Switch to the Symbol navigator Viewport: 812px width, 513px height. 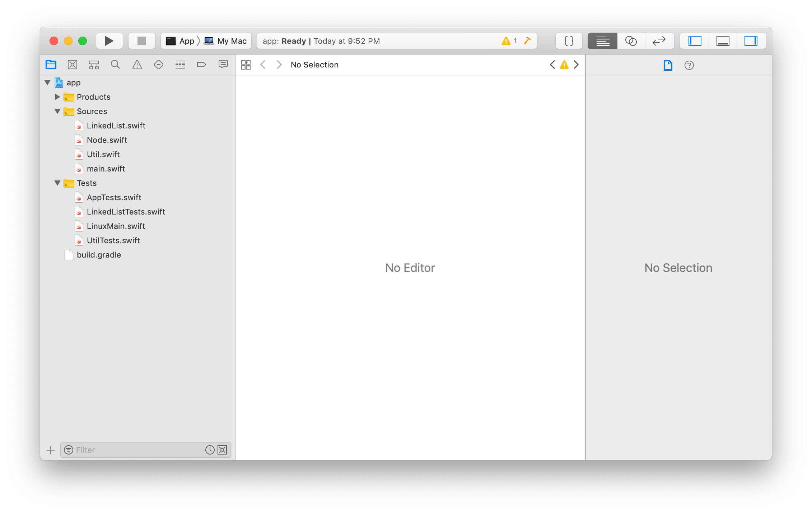pos(94,65)
